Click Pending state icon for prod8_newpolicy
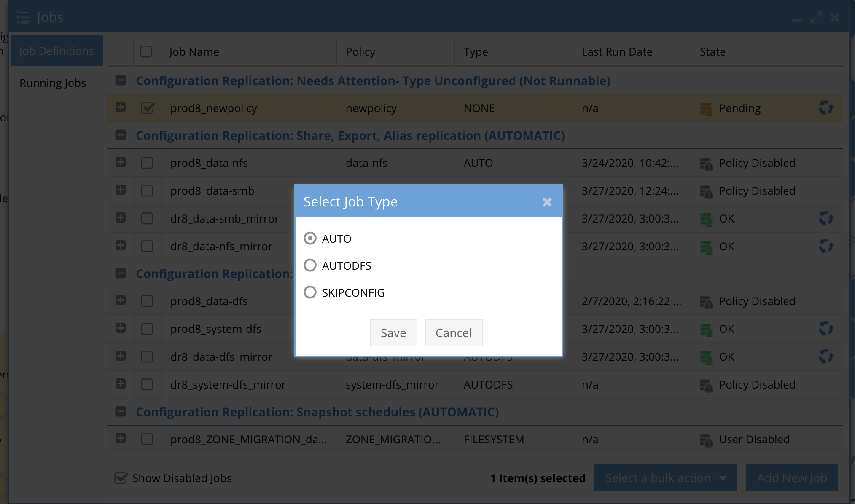855x504 pixels. 706,109
